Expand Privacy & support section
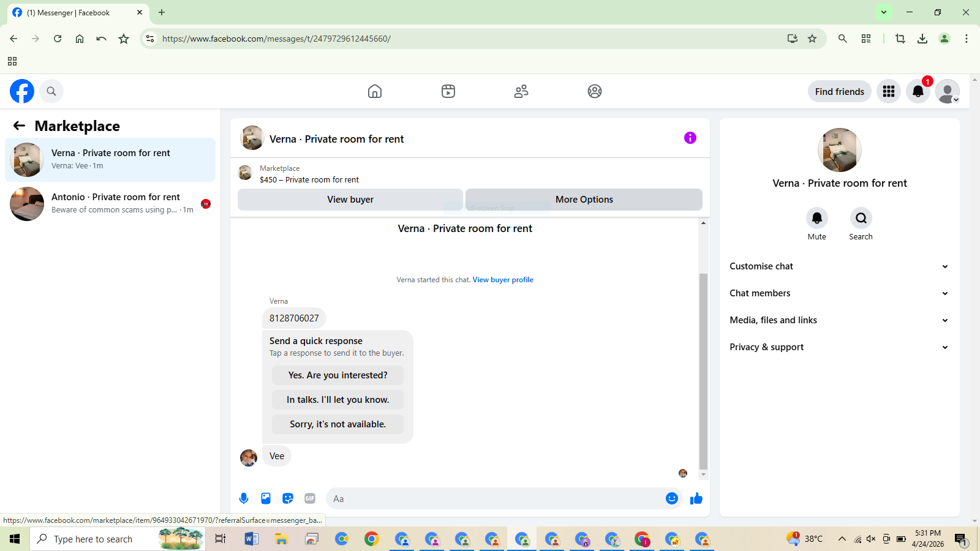Viewport: 980px width, 551px height. pos(840,347)
